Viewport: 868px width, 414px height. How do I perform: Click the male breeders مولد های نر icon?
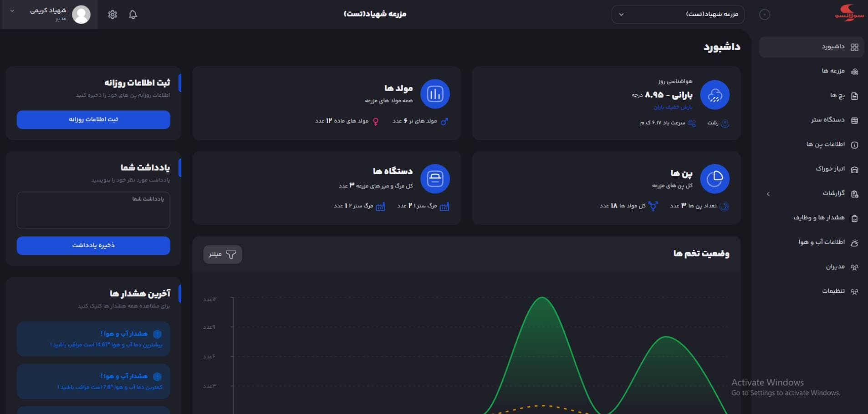click(444, 121)
